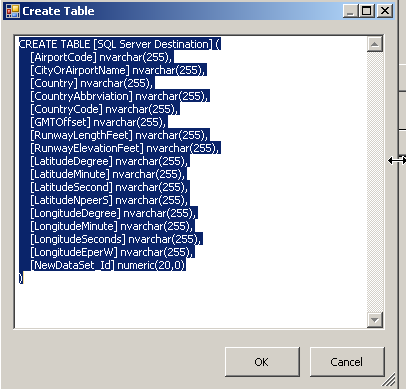The image size is (406, 389).
Task: Click the CREATE TABLE [SQL Server Destination] line
Action: coord(120,44)
